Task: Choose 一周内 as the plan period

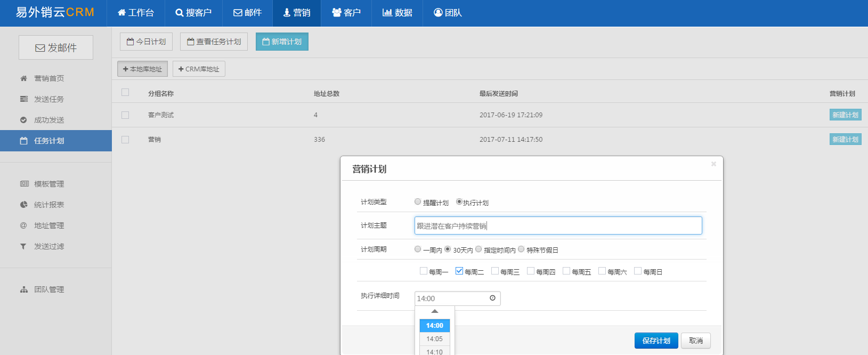Action: coord(418,249)
